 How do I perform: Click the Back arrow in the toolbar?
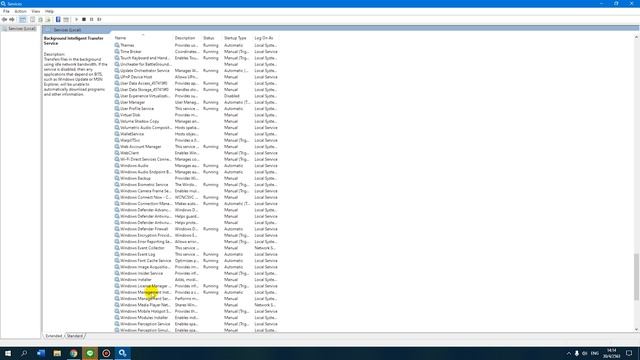[4, 20]
